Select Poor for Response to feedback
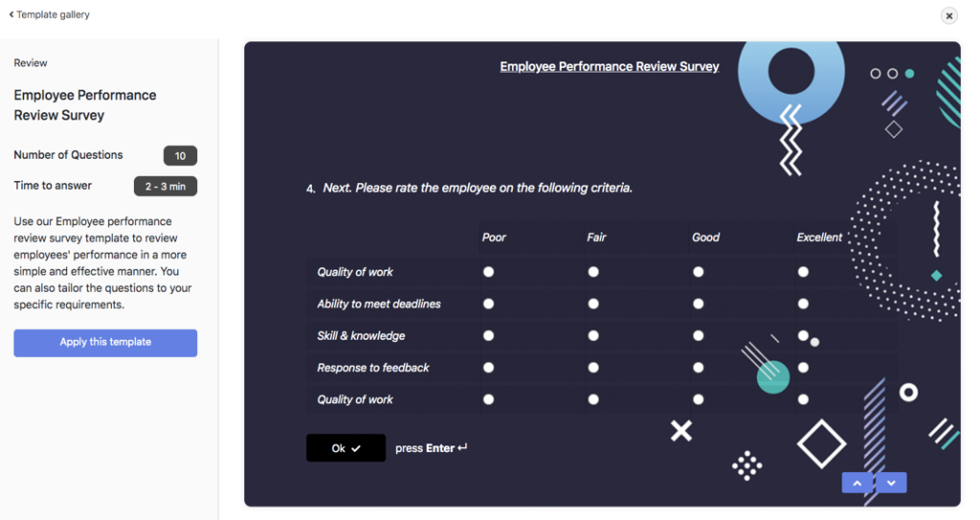 tap(489, 368)
